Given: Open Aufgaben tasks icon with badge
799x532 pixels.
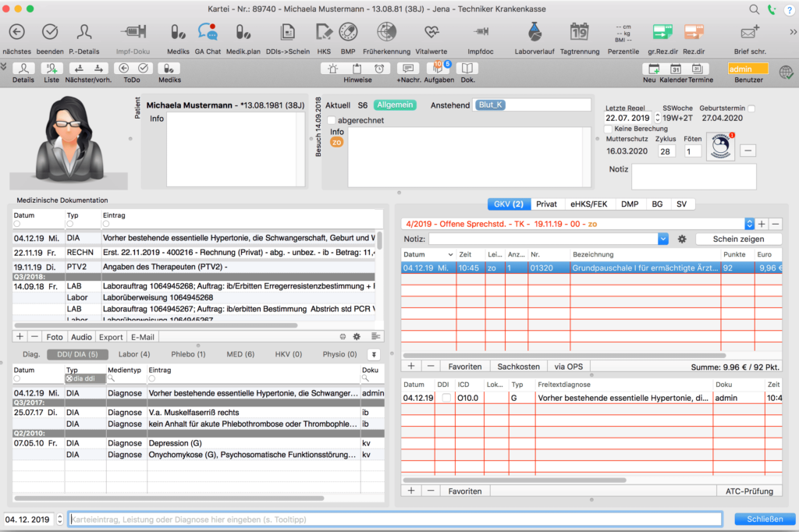Looking at the screenshot, I should 439,69.
